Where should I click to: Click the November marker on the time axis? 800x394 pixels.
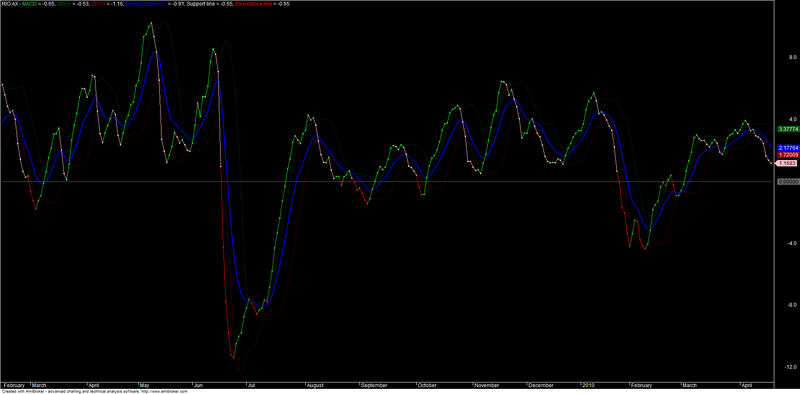[x=486, y=385]
